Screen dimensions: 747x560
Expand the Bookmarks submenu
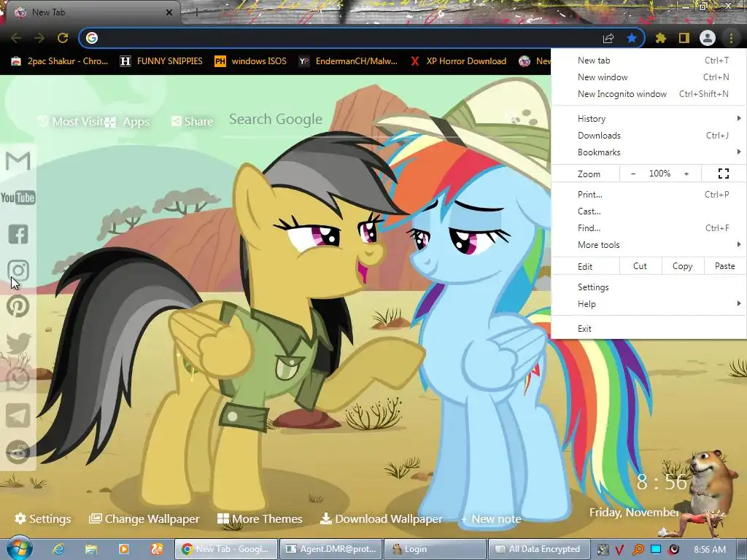pos(649,152)
